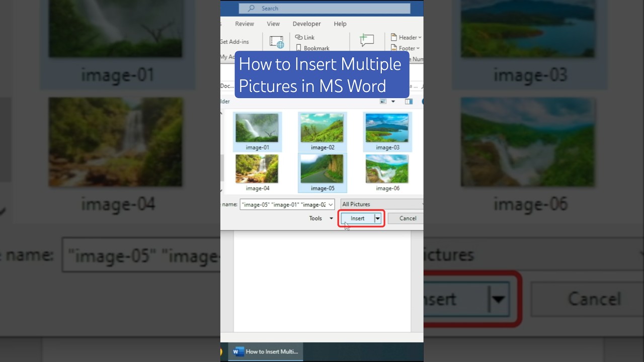Click the Link icon in the ribbon

tap(298, 37)
